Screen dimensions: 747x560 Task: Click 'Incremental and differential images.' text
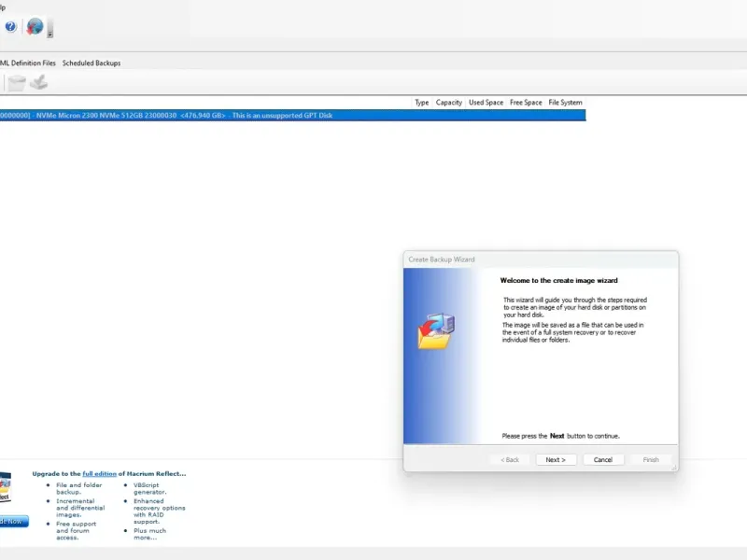pyautogui.click(x=80, y=508)
